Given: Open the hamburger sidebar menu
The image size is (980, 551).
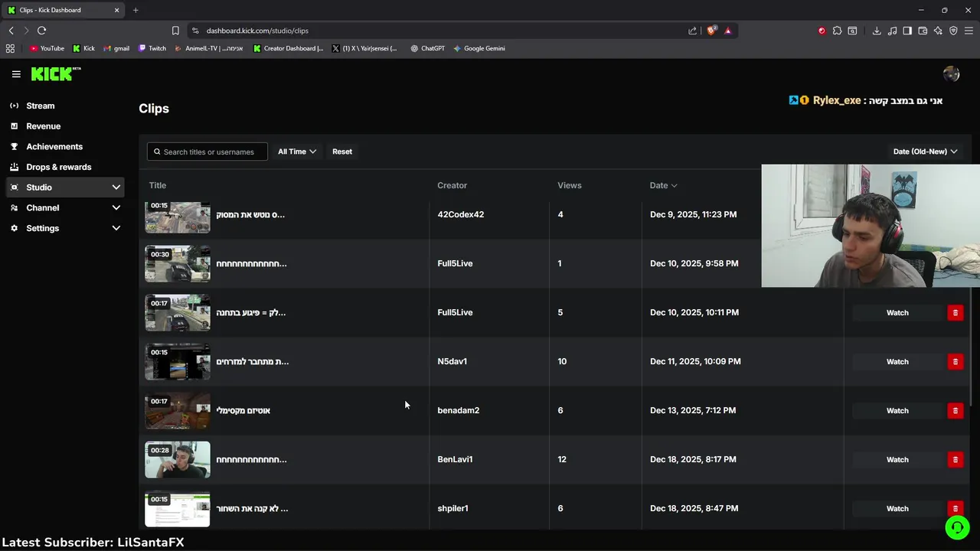Looking at the screenshot, I should 16,74.
